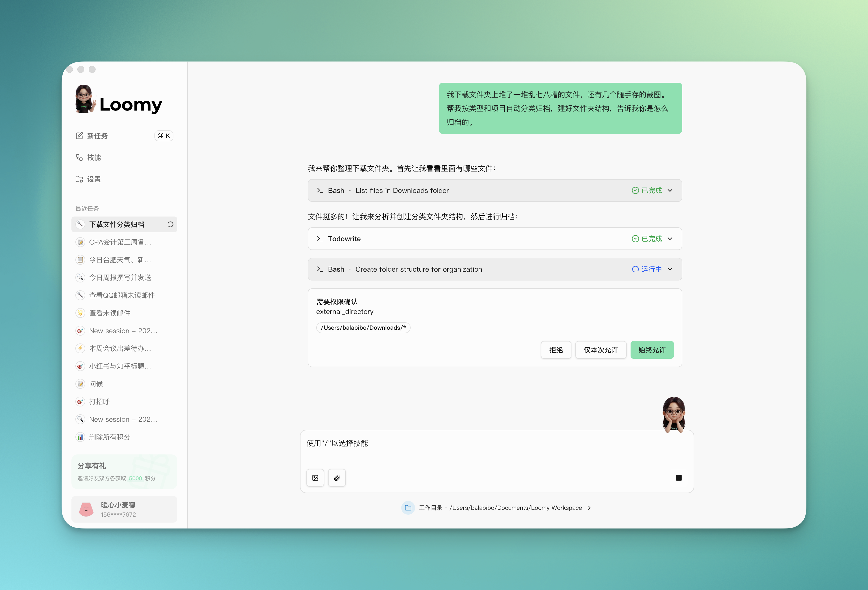This screenshot has width=868, height=590.
Task: Open the CPA会计第三周备 recent task
Action: (120, 242)
